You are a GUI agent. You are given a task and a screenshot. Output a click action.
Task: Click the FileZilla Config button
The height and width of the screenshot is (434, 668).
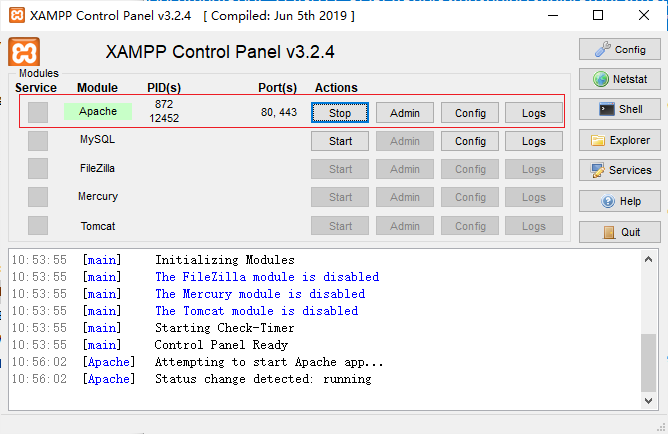click(470, 169)
